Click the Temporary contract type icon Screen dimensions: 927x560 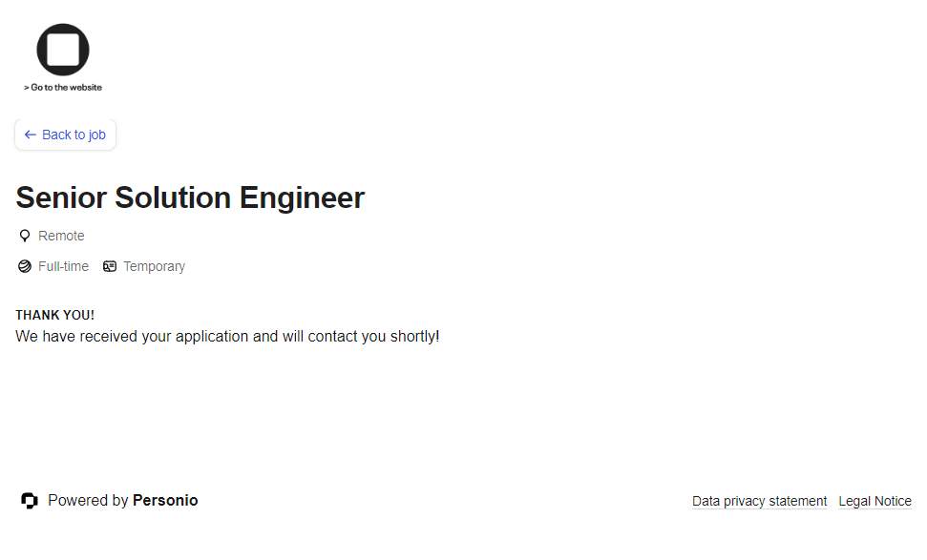[x=110, y=267]
